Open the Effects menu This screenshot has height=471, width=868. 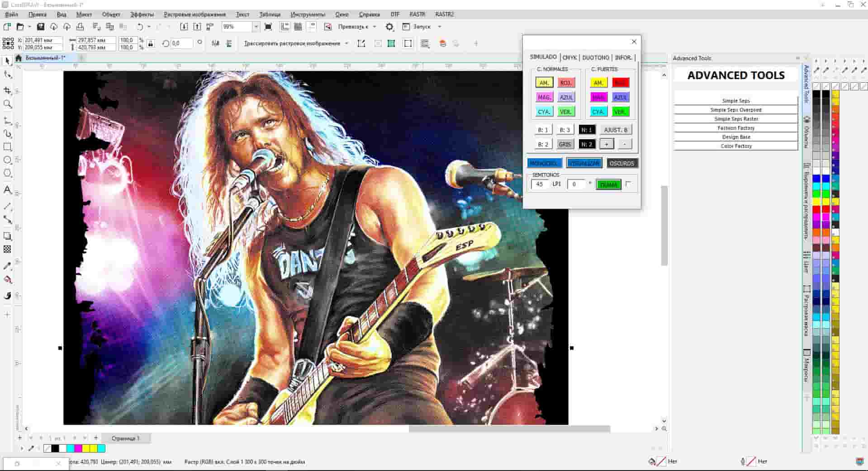point(142,14)
